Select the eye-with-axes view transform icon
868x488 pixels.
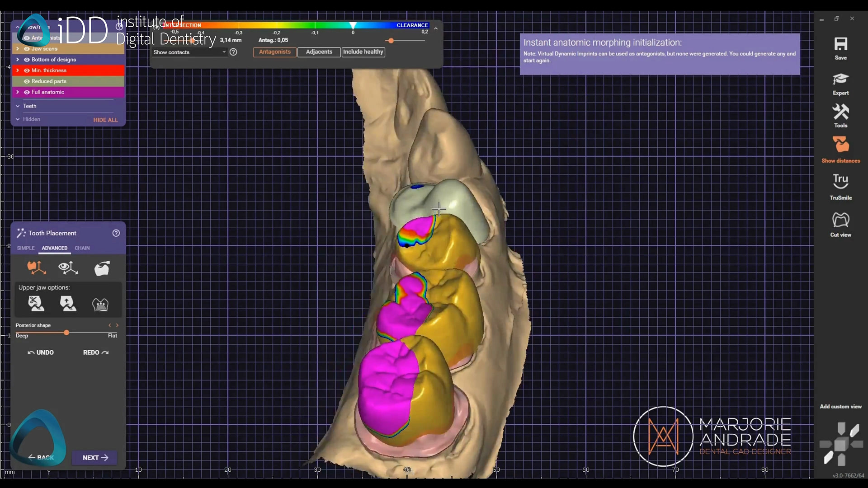point(68,267)
